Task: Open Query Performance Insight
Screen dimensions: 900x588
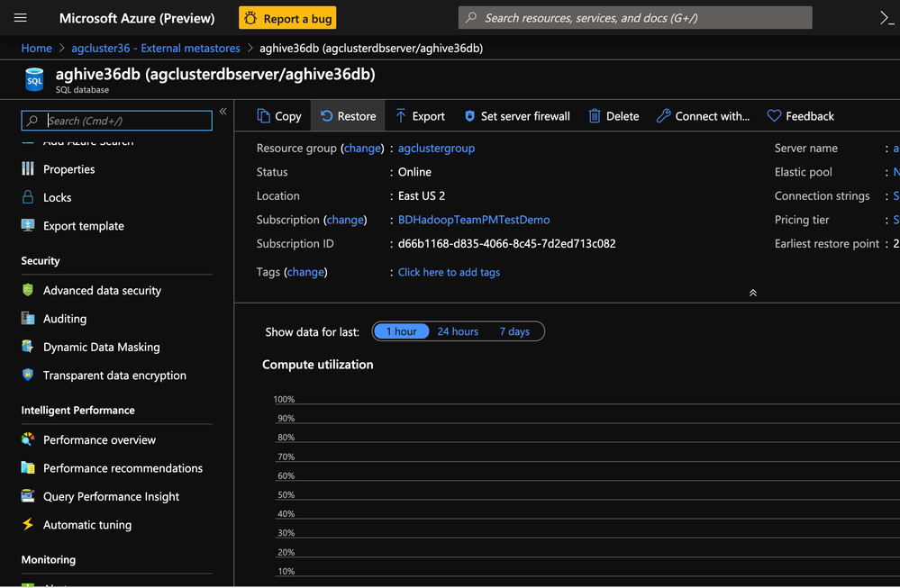Action: 111,496
